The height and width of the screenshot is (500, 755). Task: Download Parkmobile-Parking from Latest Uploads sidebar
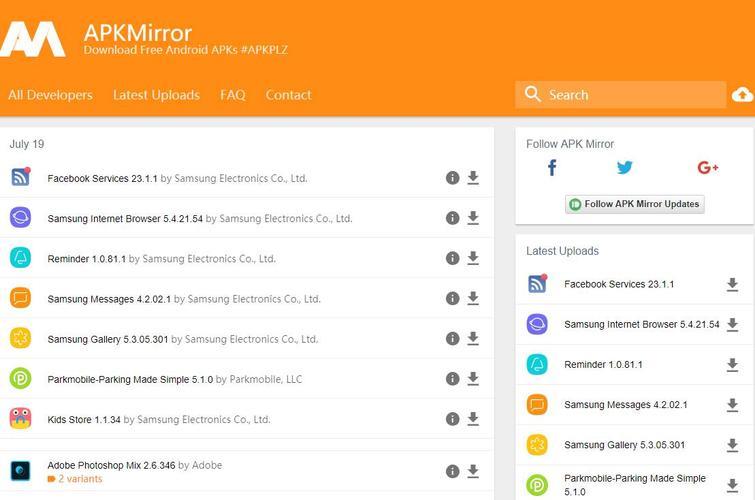click(x=732, y=486)
